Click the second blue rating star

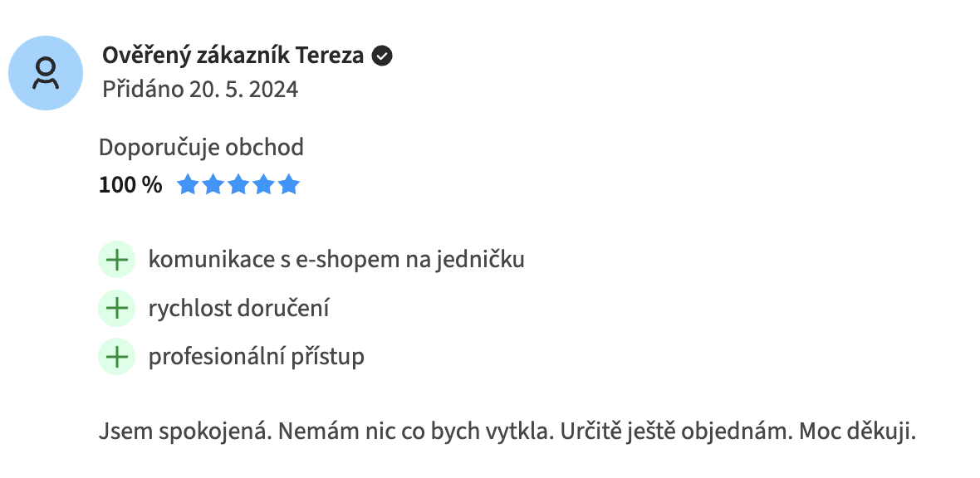[213, 185]
